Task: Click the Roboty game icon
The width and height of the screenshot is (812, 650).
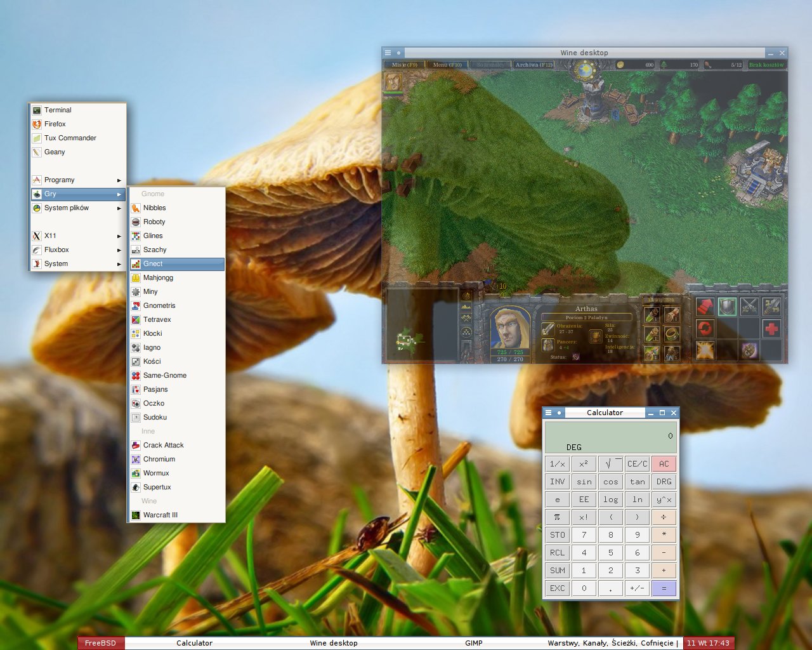Action: (136, 222)
